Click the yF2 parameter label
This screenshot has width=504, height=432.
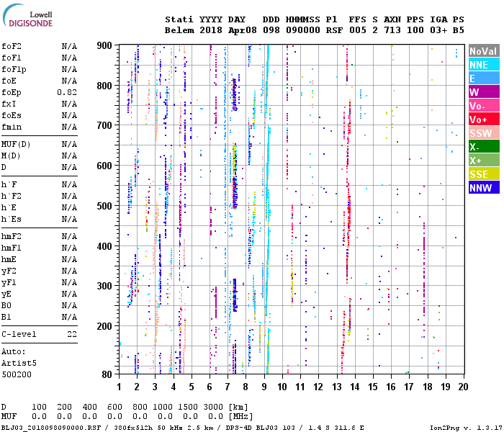tap(9, 271)
